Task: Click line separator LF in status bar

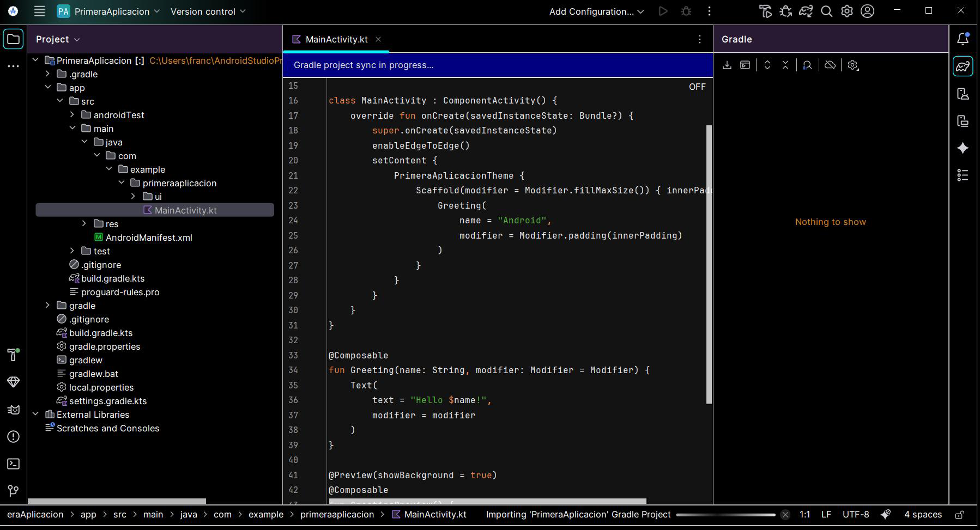Action: [826, 514]
